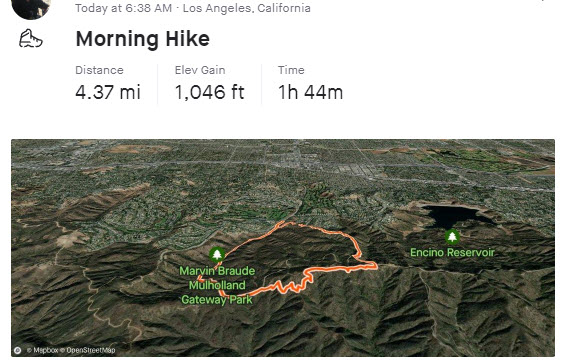Viewport: 564px width, 364px height.
Task: Click the Distance label heading
Action: tap(99, 70)
